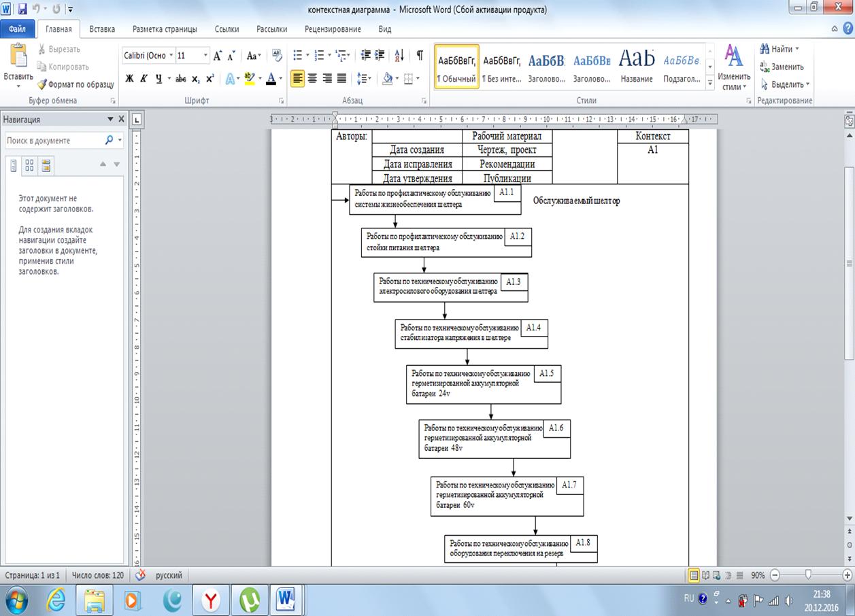Enable center paragraph alignment
The width and height of the screenshot is (855, 616).
point(312,79)
